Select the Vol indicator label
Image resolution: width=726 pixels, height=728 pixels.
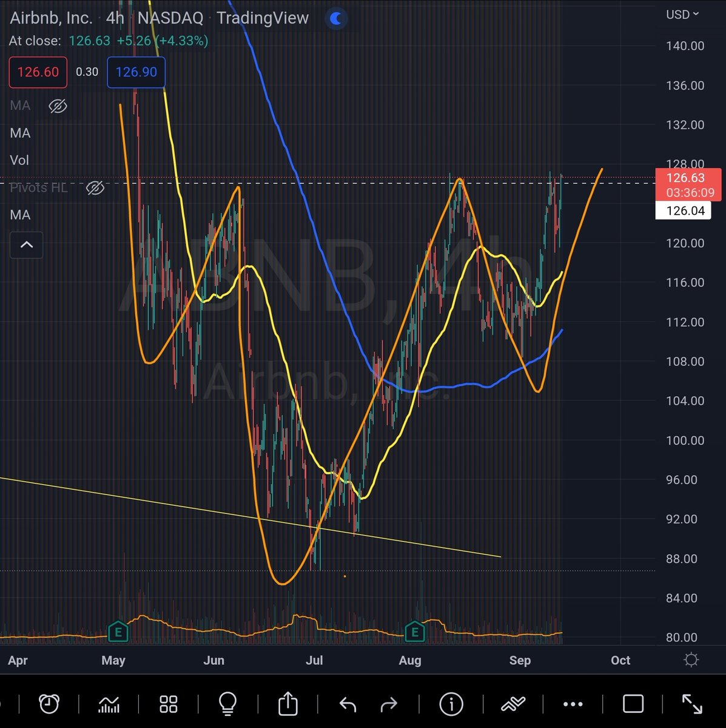tap(19, 160)
